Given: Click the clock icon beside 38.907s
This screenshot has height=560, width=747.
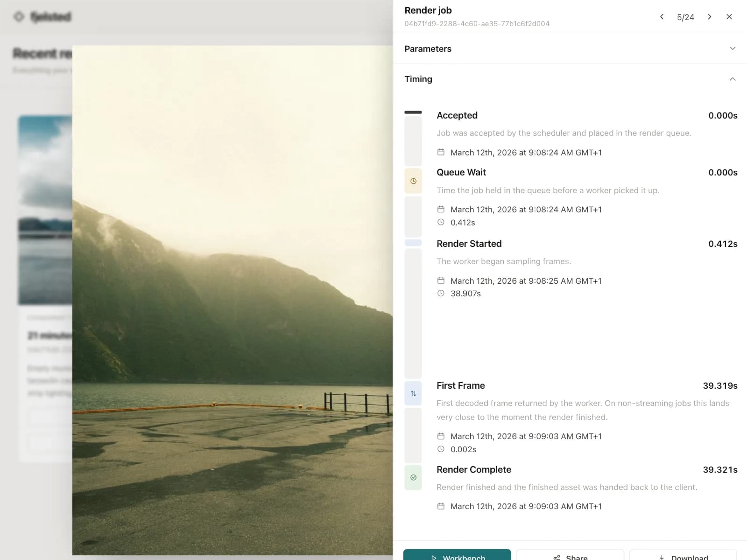Looking at the screenshot, I should pos(441,293).
